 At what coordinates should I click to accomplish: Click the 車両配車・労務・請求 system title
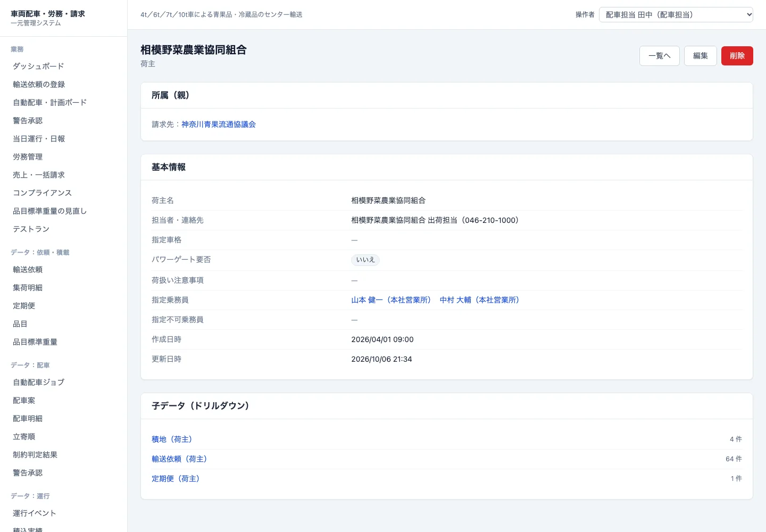pos(48,14)
